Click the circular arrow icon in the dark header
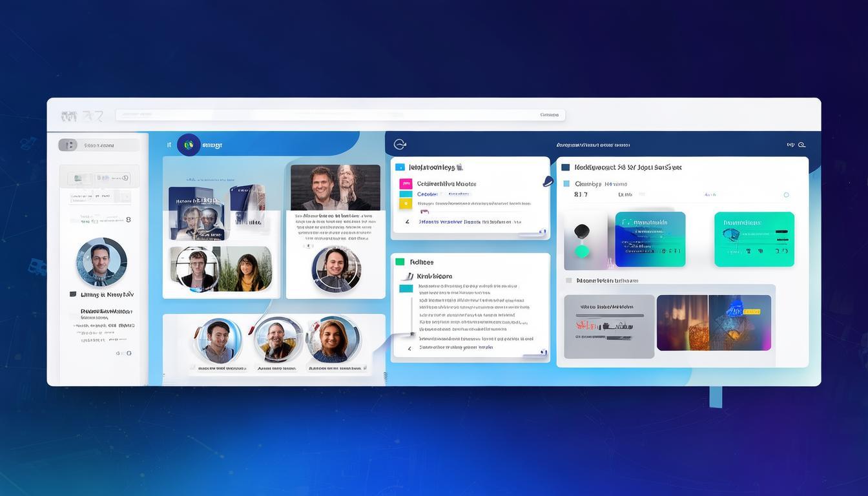The height and width of the screenshot is (496, 868). click(x=400, y=145)
